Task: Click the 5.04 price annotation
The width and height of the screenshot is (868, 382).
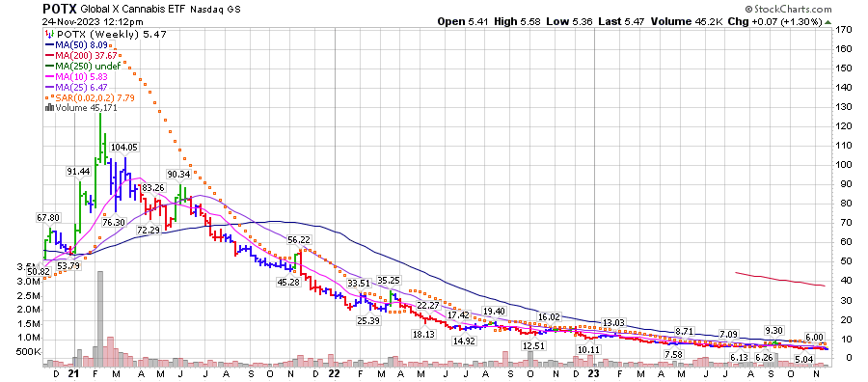Action: click(x=803, y=359)
